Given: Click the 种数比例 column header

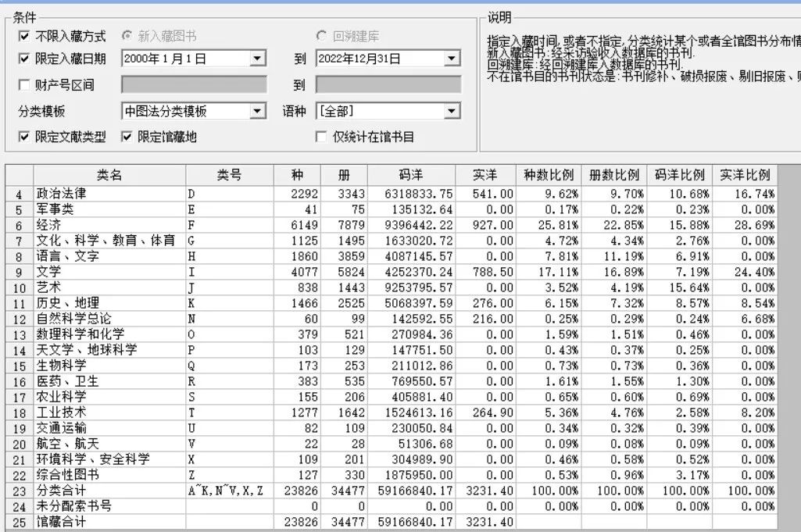Looking at the screenshot, I should click(x=548, y=175).
